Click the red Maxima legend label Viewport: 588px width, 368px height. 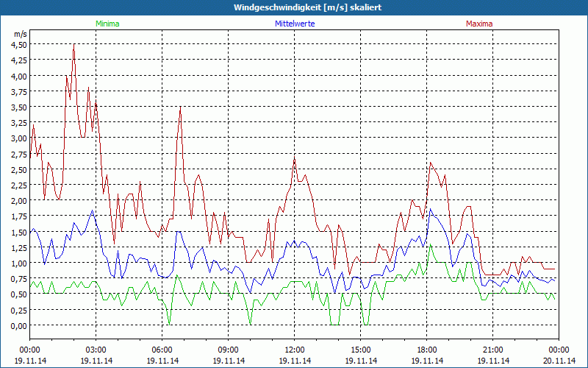[x=479, y=24]
